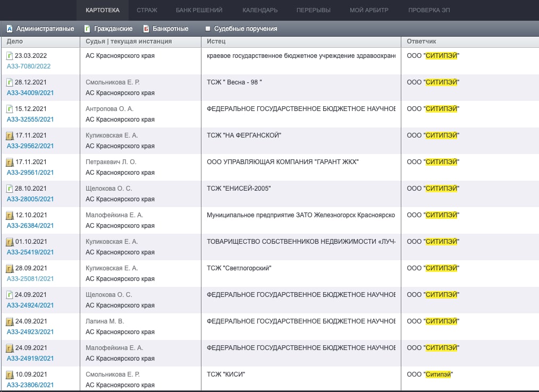The image size is (539, 392).
Task: Switch to the СТРАЖ tab
Action: (x=147, y=10)
